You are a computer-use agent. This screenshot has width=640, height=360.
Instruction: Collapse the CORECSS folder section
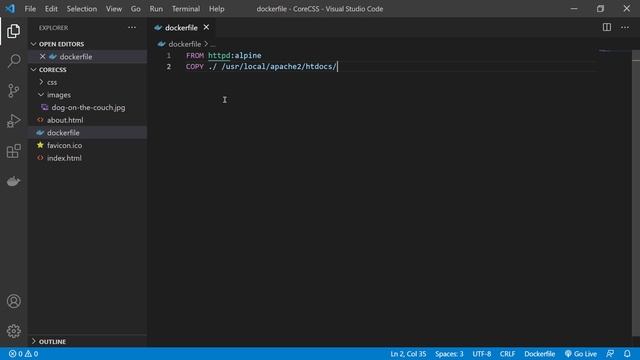click(34, 69)
